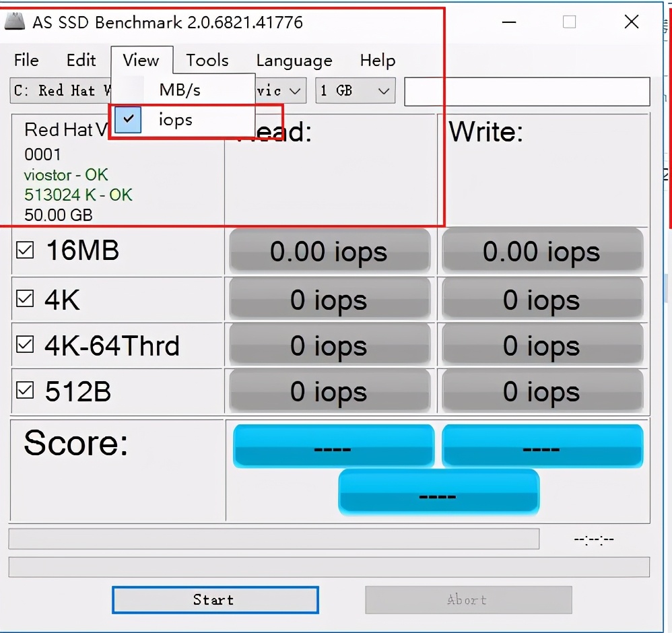672x633 pixels.
Task: Click the '513024 K - OK' alignment text
Action: (x=78, y=195)
